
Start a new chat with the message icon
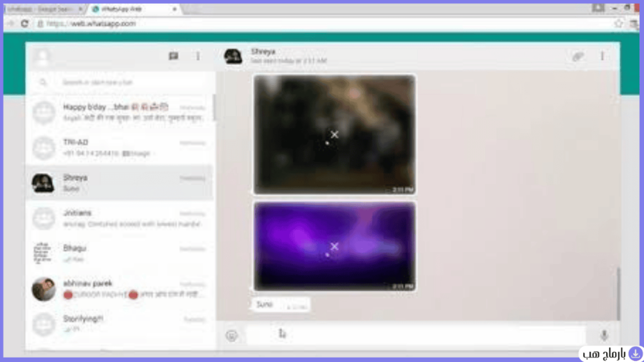(174, 56)
